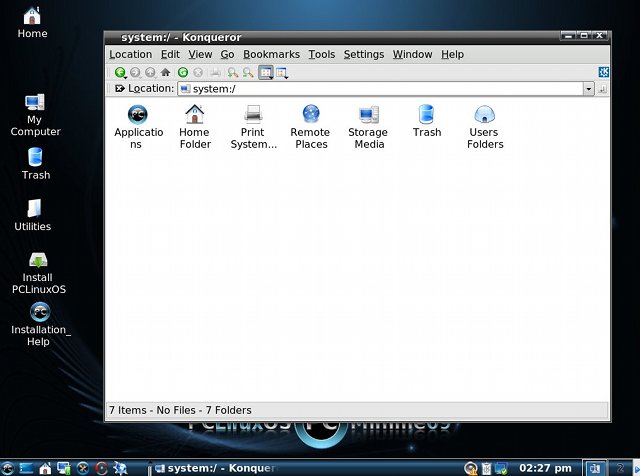Open the Home Folder item

click(195, 127)
